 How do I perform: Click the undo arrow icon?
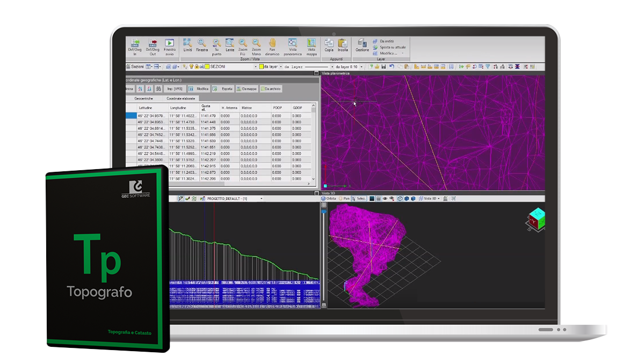coord(392,67)
